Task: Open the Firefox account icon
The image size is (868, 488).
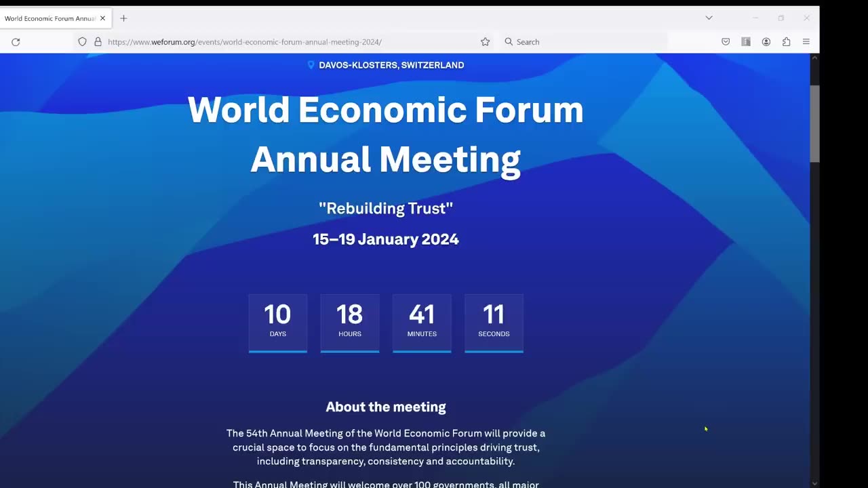Action: [766, 42]
